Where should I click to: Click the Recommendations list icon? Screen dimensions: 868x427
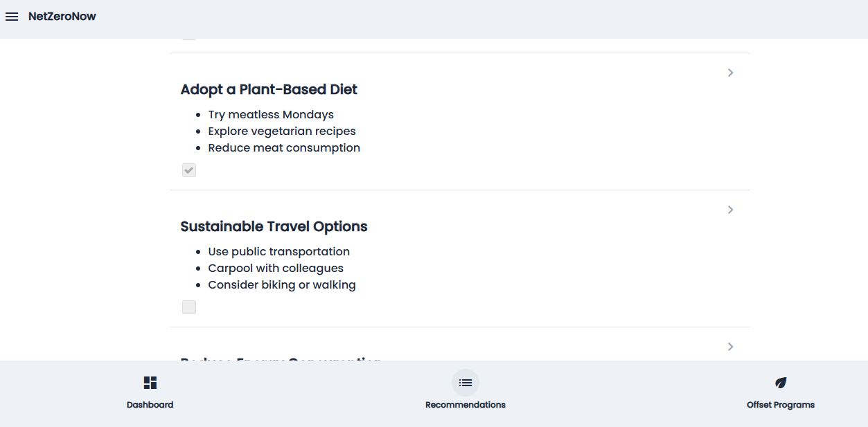(x=466, y=383)
